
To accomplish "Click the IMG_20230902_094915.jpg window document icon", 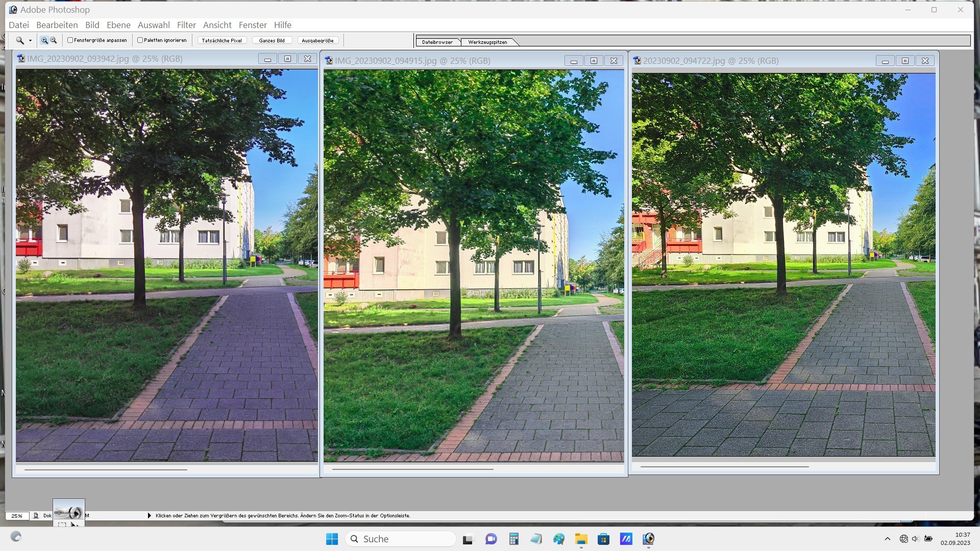I will (x=329, y=61).
